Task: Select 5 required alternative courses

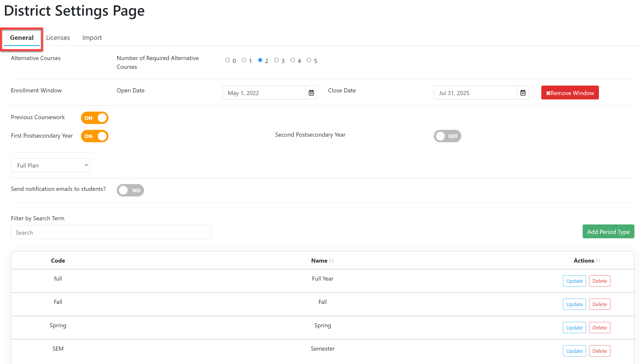Action: click(x=309, y=60)
